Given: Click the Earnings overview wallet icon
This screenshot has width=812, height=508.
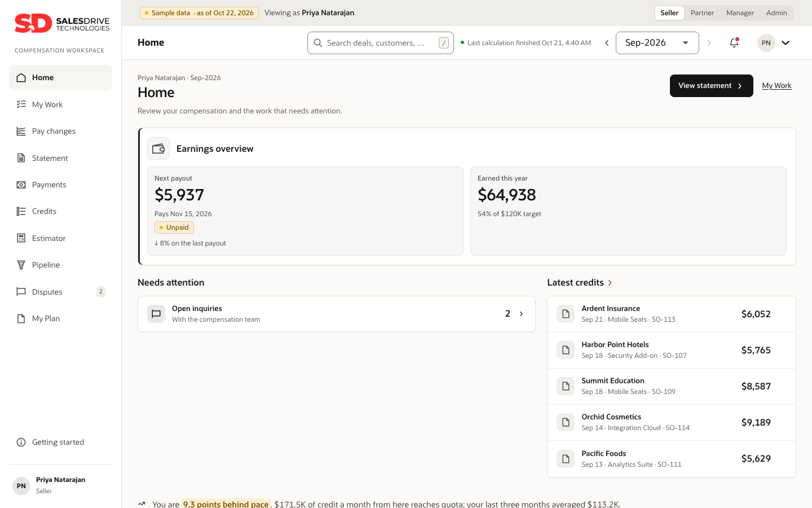Looking at the screenshot, I should (x=158, y=148).
